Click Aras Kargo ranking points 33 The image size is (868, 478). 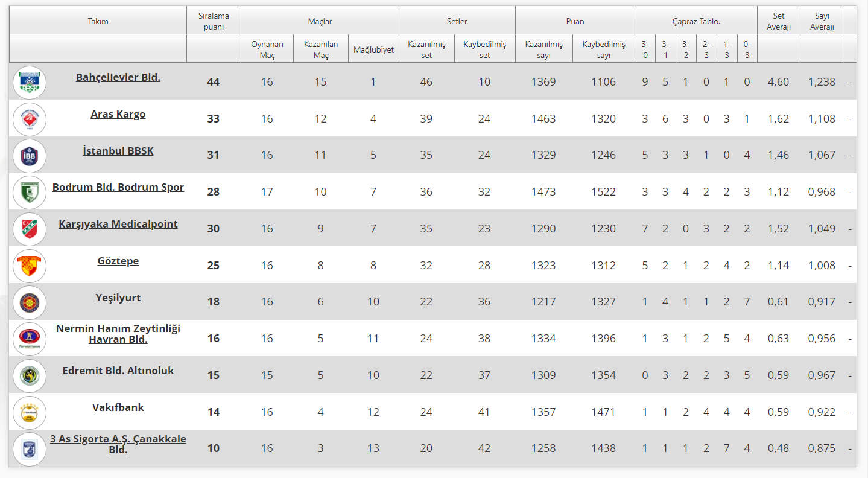pyautogui.click(x=214, y=119)
